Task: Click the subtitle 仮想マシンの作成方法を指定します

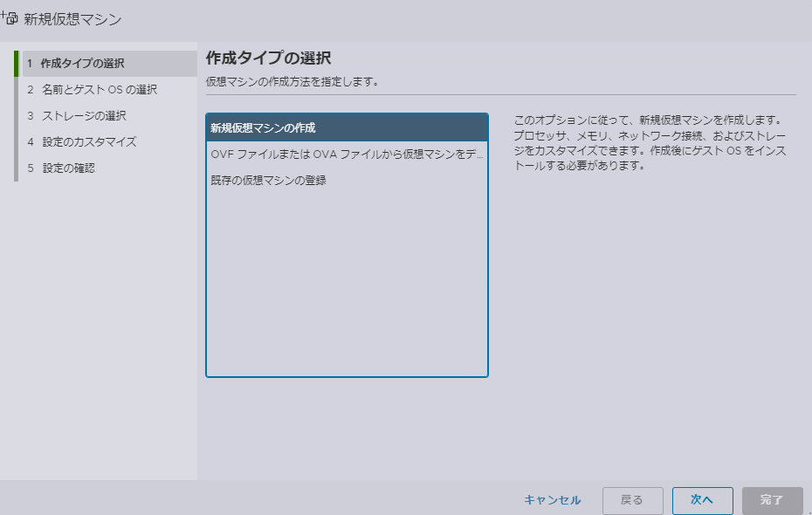Action: pyautogui.click(x=292, y=82)
